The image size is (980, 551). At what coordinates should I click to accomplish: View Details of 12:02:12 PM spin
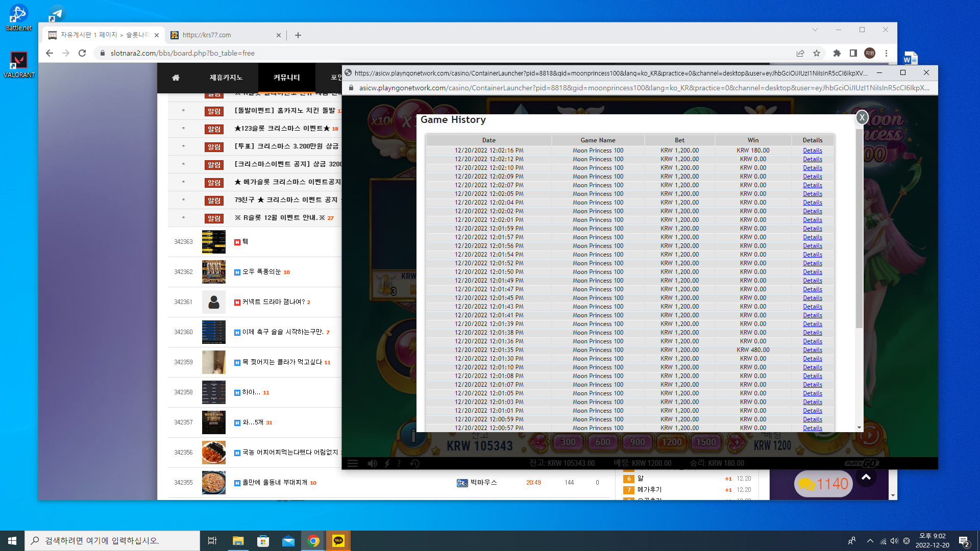[x=813, y=159]
